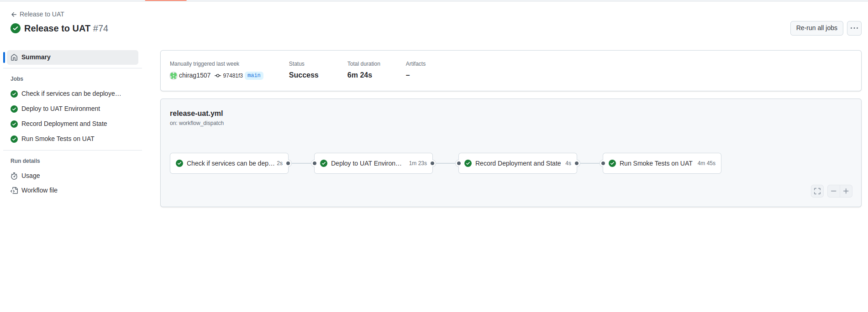Viewport: 868px width, 312px height.
Task: Toggle fullscreen for workflow graph
Action: click(817, 191)
